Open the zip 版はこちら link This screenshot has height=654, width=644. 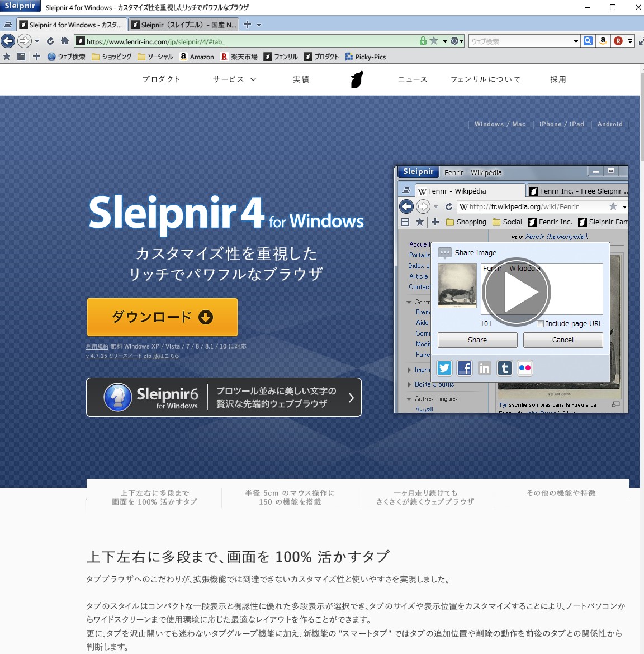[x=162, y=356]
